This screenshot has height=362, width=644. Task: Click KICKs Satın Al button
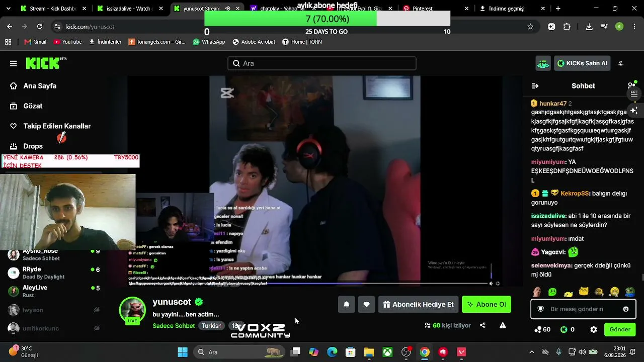[582, 63]
